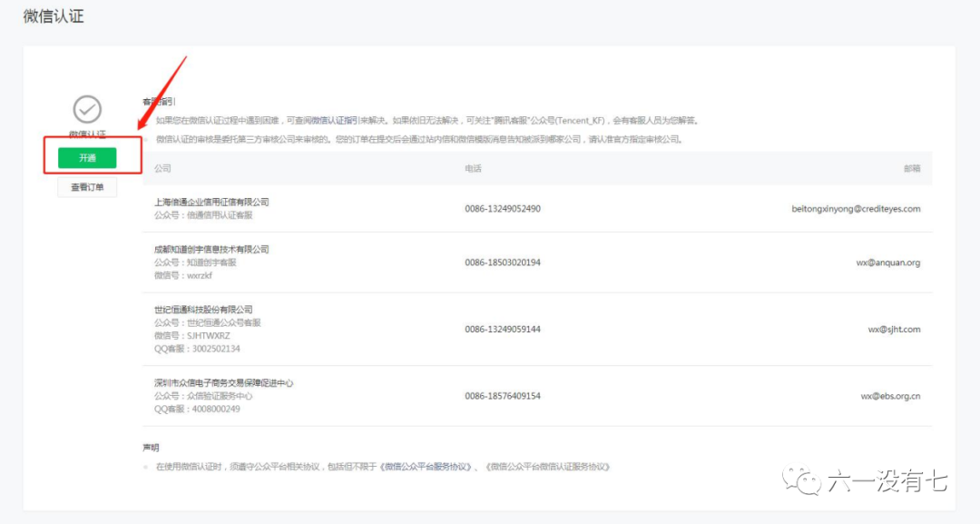Select the page title 微信认证
This screenshot has height=524, width=980.
54,16
